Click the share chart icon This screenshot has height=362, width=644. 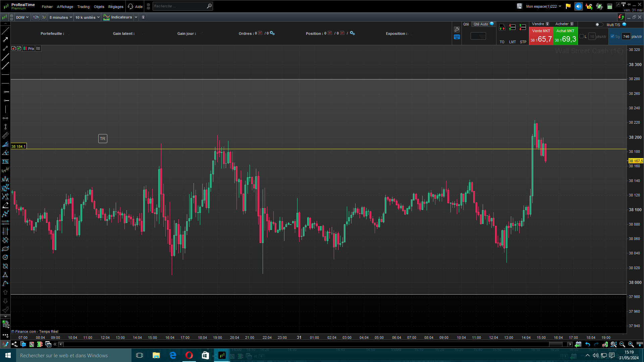14,344
